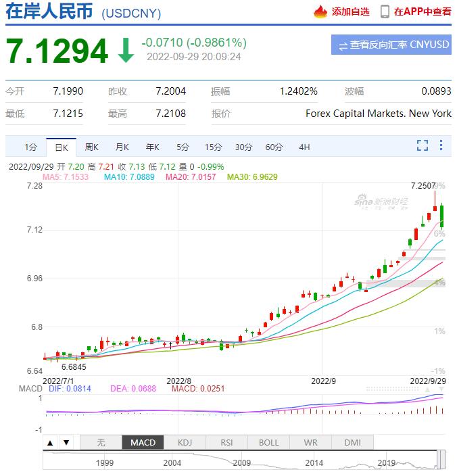This screenshot has width=457, height=476.
Task: Click 查看反向汇率 CNYUSD button
Action: click(391, 45)
